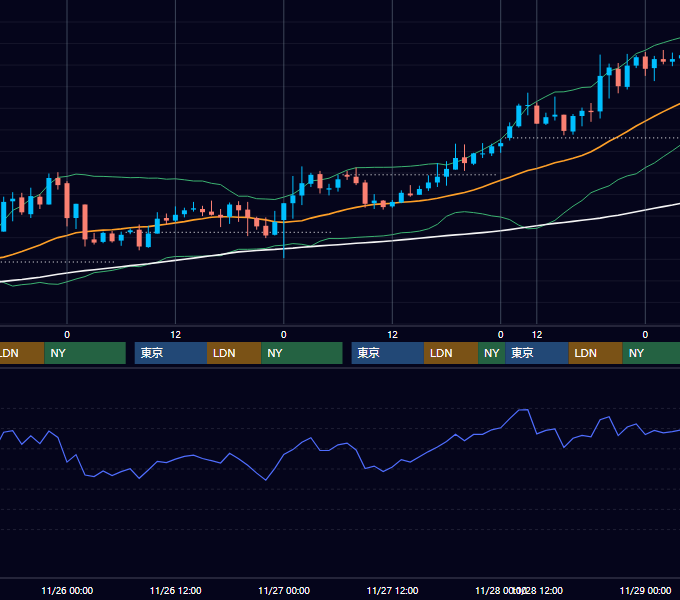Click the LDN block following the 11/28 東京 session
680x600 pixels.
point(595,353)
